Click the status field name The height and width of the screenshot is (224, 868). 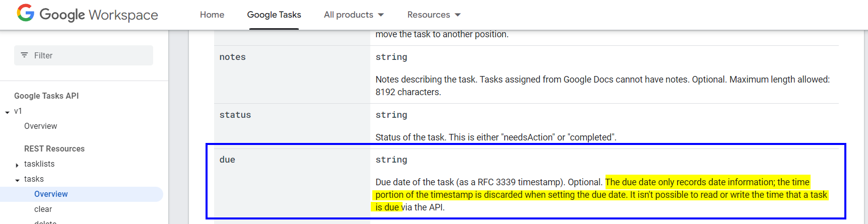(235, 115)
